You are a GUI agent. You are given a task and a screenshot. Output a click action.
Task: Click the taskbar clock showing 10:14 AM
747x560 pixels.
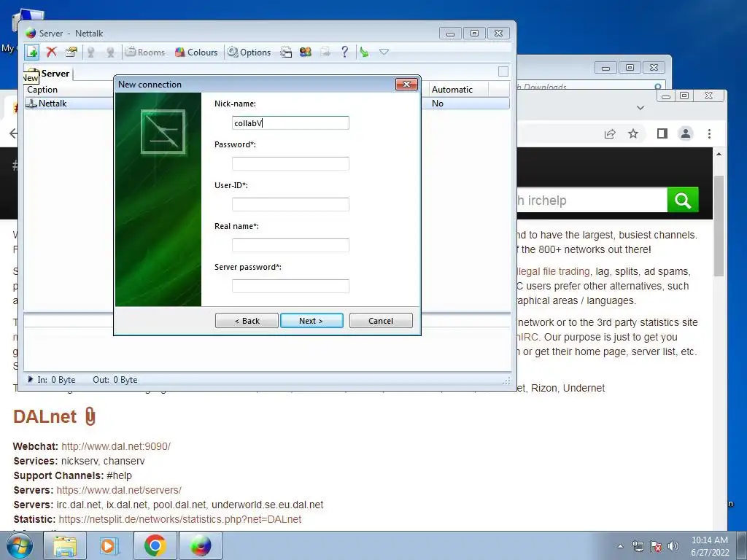(710, 546)
